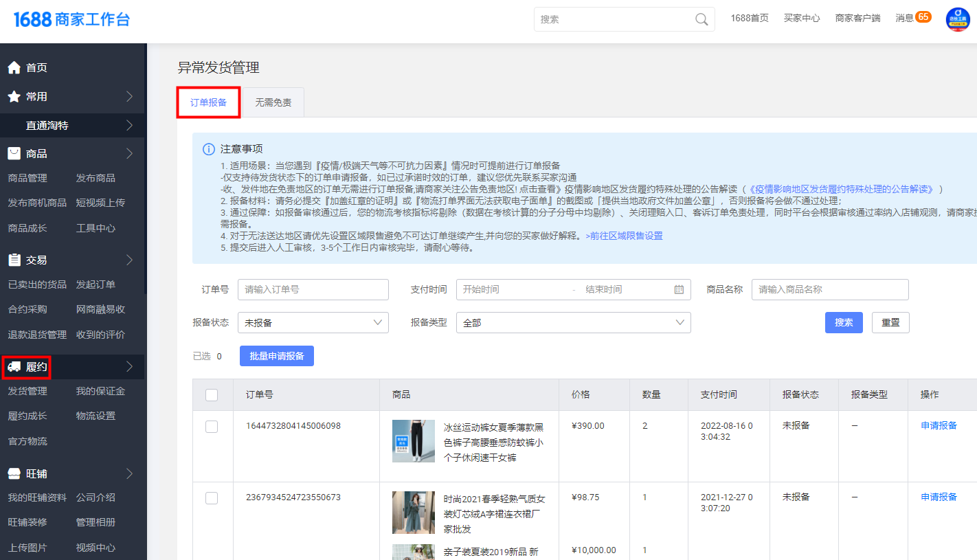Screen dimensions: 977x560
Task: Click the home icon beside 首页
Action: point(14,67)
